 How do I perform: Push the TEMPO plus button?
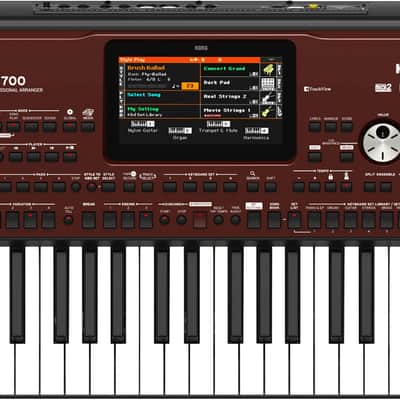tap(314, 187)
